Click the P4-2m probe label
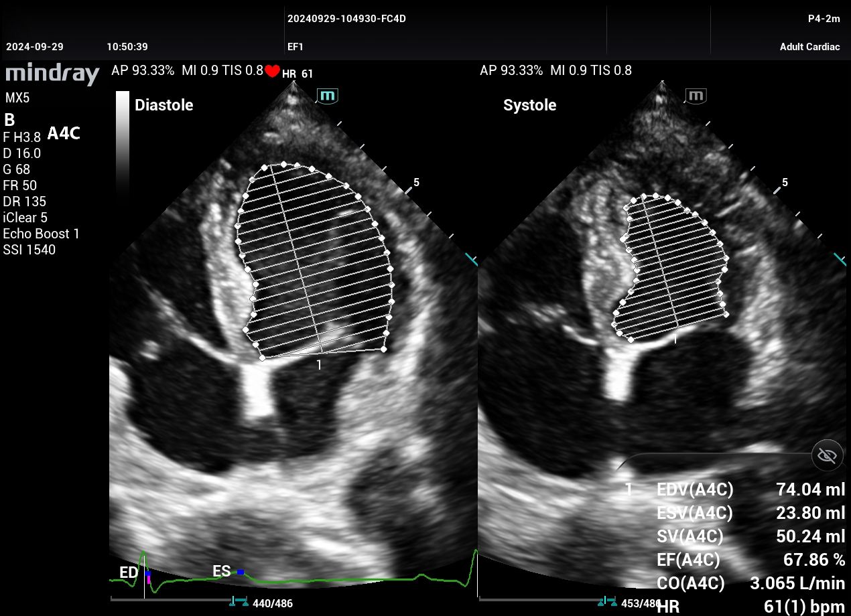The image size is (851, 616). tap(824, 19)
